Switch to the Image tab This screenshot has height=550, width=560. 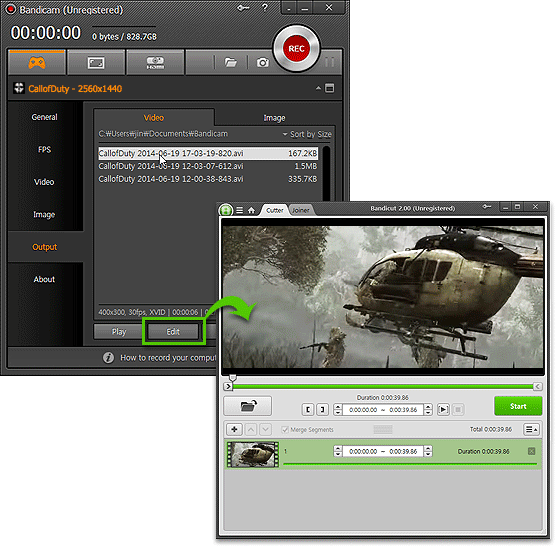(x=274, y=118)
